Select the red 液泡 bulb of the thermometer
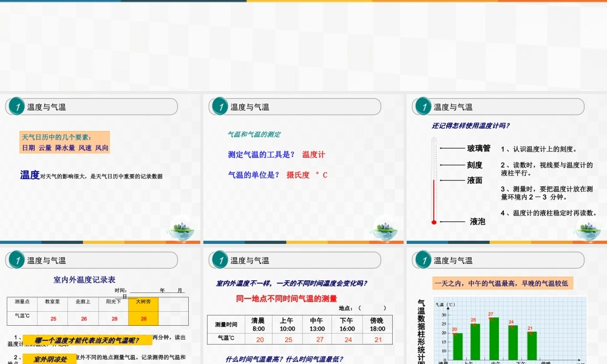Screen dimensions: 607x364 (x=433, y=221)
